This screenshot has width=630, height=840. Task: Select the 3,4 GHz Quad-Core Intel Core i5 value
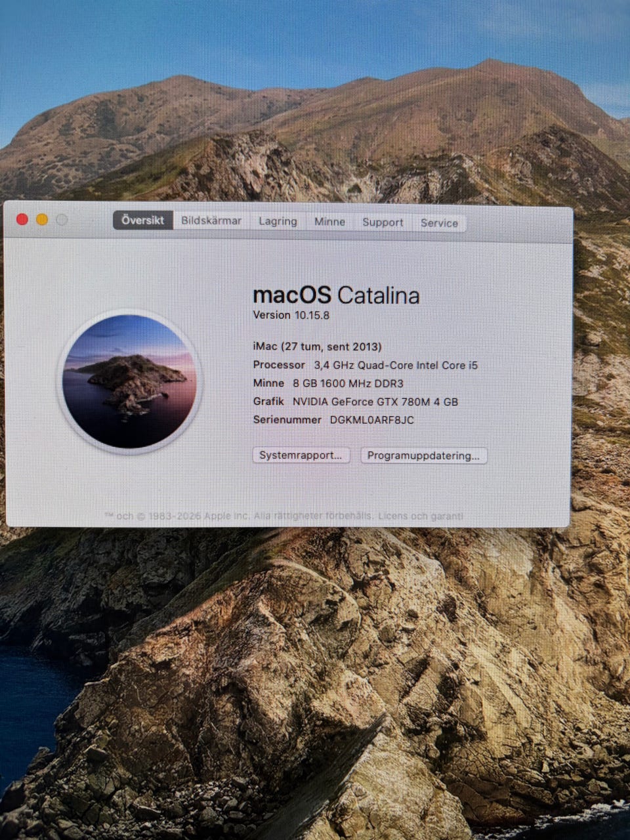click(x=396, y=365)
